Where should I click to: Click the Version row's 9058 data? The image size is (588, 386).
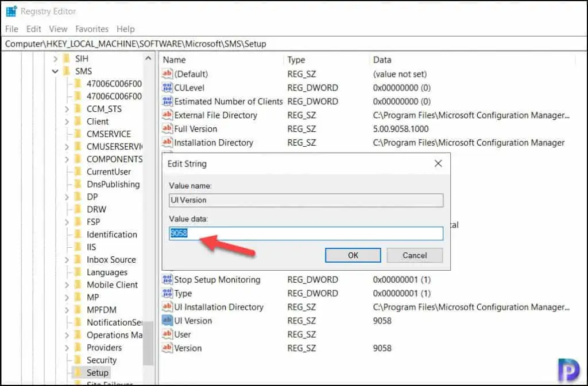click(x=382, y=348)
